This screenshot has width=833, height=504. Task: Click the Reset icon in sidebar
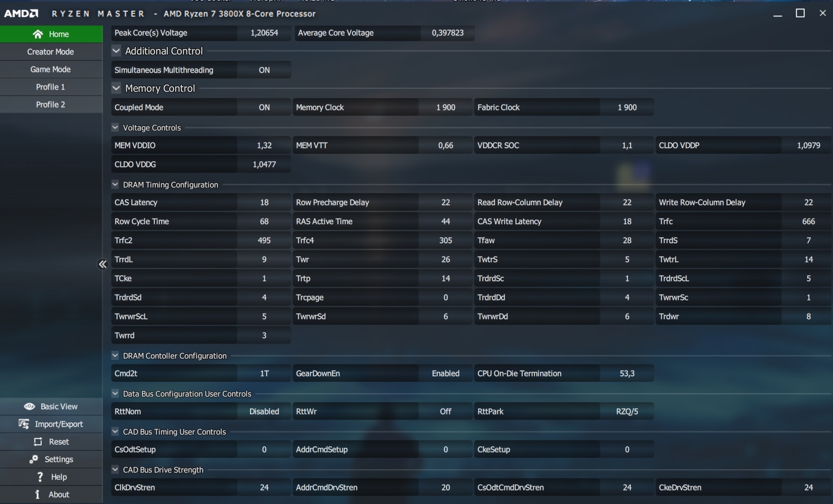pos(38,442)
